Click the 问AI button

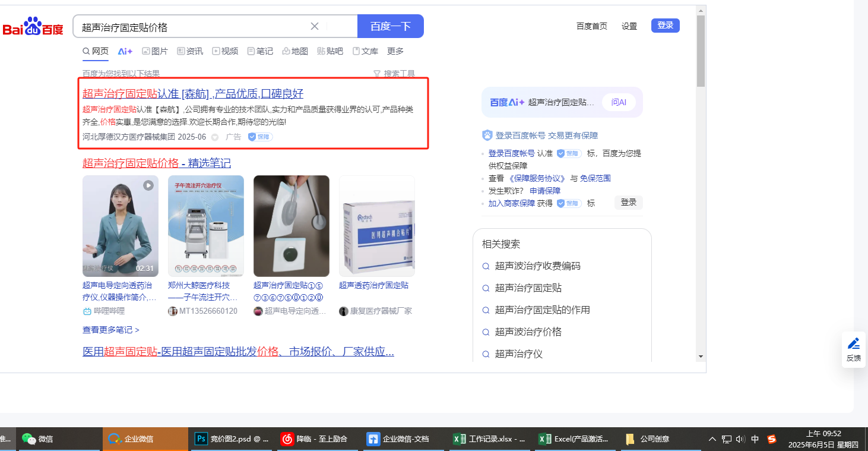[x=619, y=102]
